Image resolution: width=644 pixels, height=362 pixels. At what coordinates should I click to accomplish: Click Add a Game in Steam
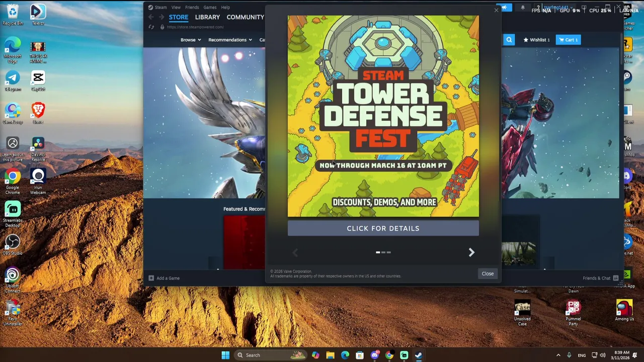pyautogui.click(x=164, y=278)
